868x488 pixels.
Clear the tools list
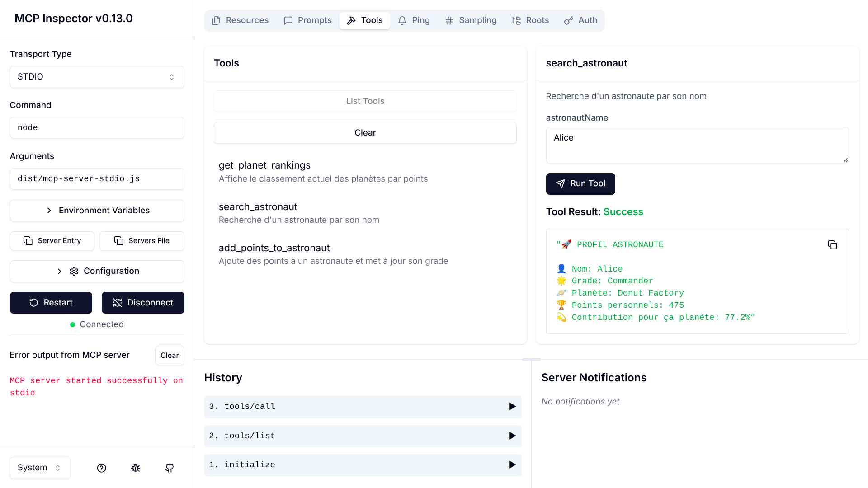(x=365, y=133)
